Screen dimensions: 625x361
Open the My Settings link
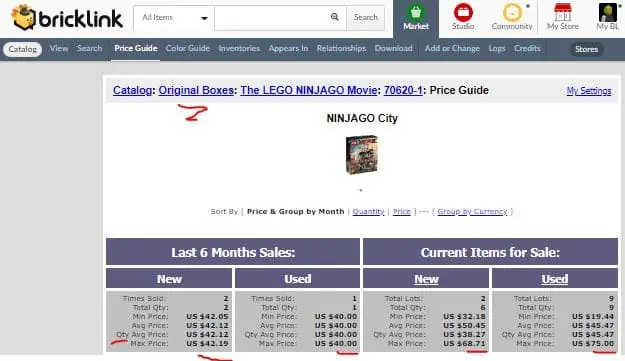(x=589, y=91)
